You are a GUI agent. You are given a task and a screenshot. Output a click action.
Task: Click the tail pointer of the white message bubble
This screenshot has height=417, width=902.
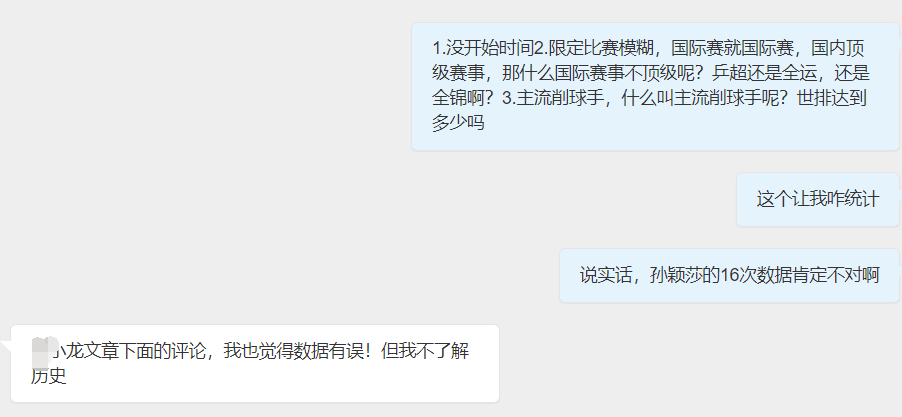(x=6, y=347)
